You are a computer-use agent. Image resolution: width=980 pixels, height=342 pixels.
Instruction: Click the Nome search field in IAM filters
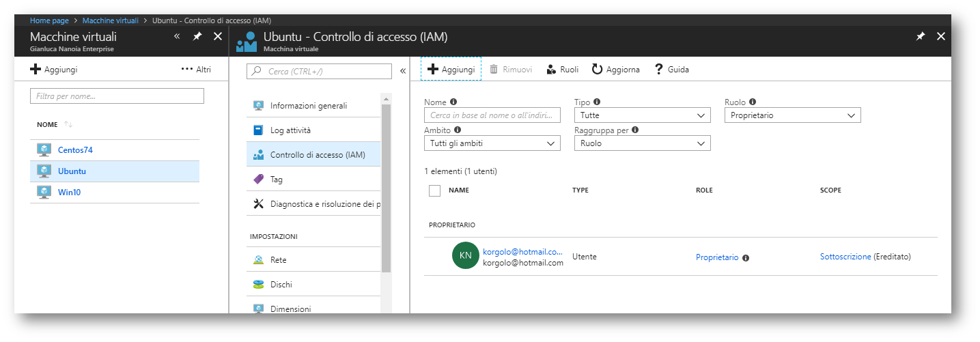tap(492, 115)
